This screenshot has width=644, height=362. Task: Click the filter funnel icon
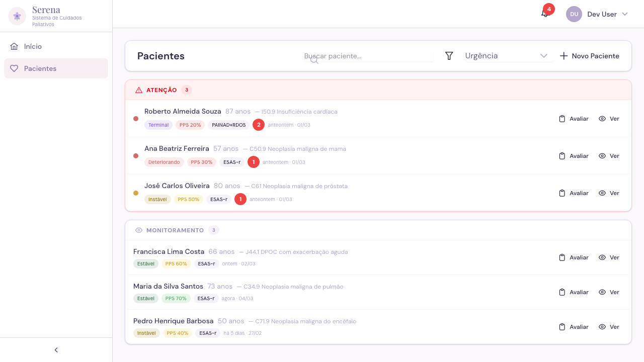[449, 56]
